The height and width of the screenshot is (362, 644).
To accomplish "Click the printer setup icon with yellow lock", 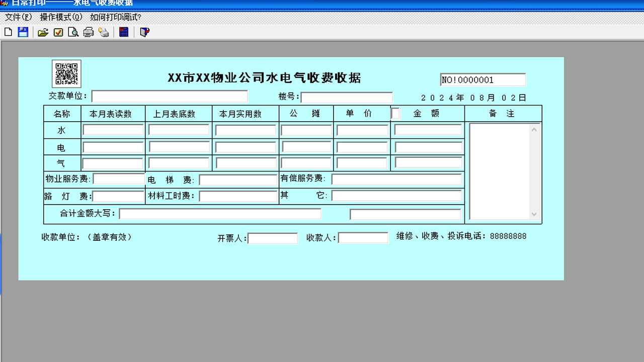I will [x=104, y=32].
